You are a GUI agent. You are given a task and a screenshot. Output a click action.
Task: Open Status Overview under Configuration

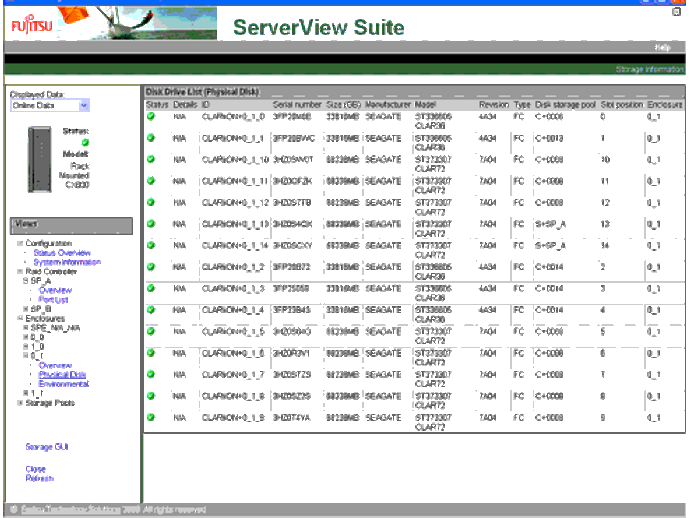pos(62,253)
